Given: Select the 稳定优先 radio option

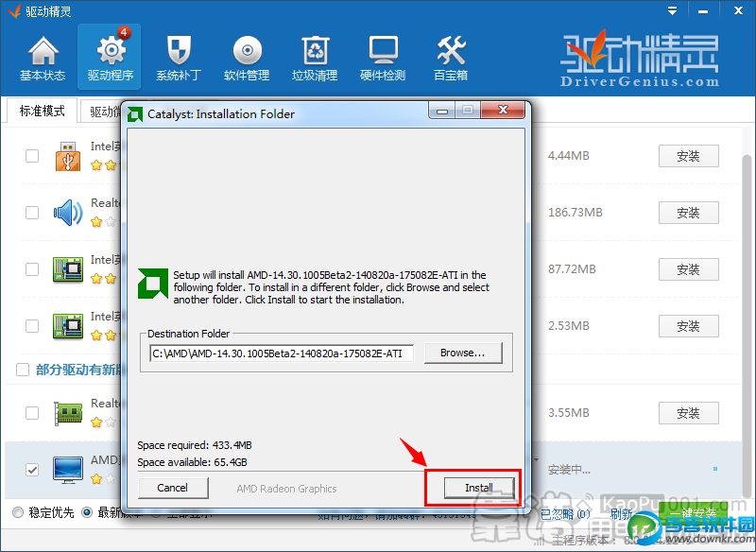Looking at the screenshot, I should [x=18, y=512].
